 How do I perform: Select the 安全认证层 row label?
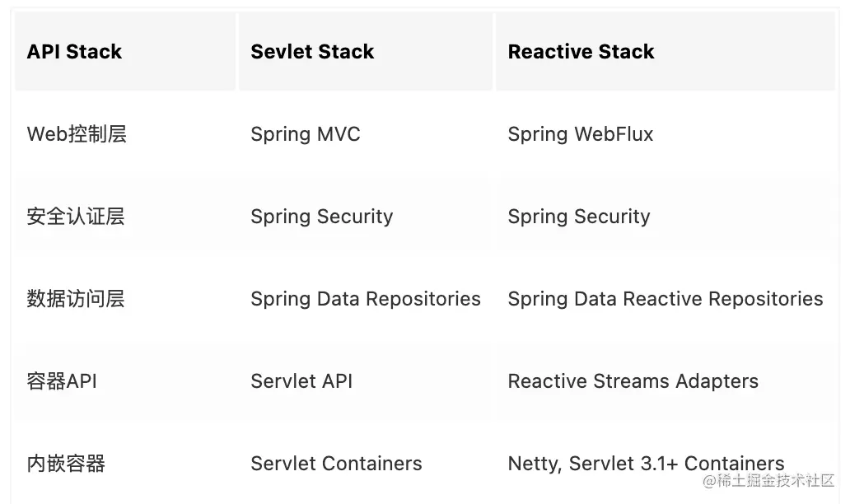[76, 217]
